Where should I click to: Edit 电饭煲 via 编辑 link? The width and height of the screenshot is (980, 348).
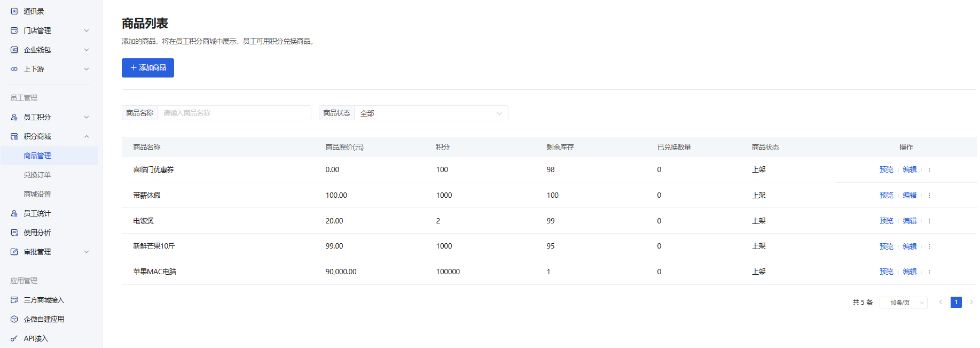tap(910, 221)
